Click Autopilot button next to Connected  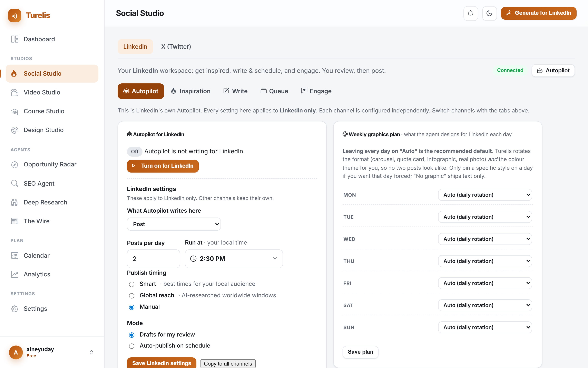coord(553,71)
